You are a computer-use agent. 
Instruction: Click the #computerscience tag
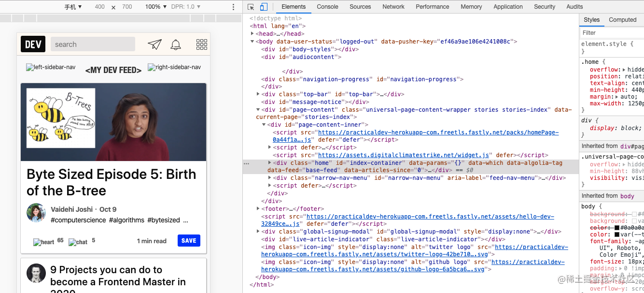pyautogui.click(x=78, y=220)
